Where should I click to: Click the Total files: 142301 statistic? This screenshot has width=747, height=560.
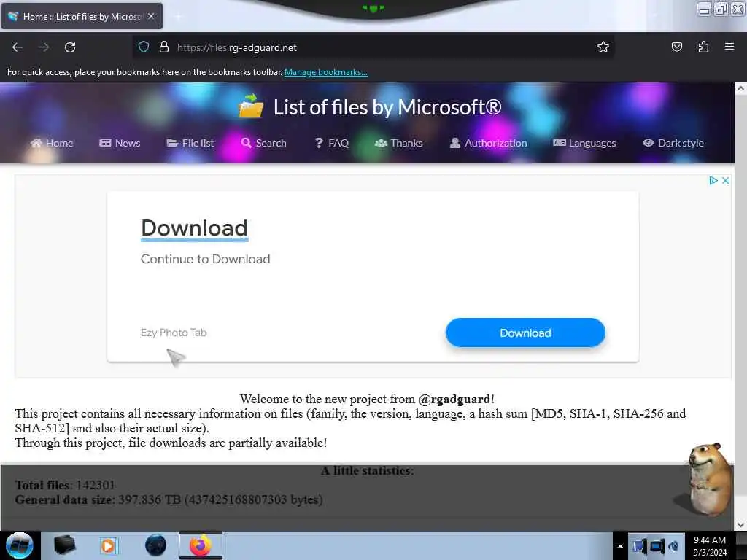pyautogui.click(x=65, y=485)
